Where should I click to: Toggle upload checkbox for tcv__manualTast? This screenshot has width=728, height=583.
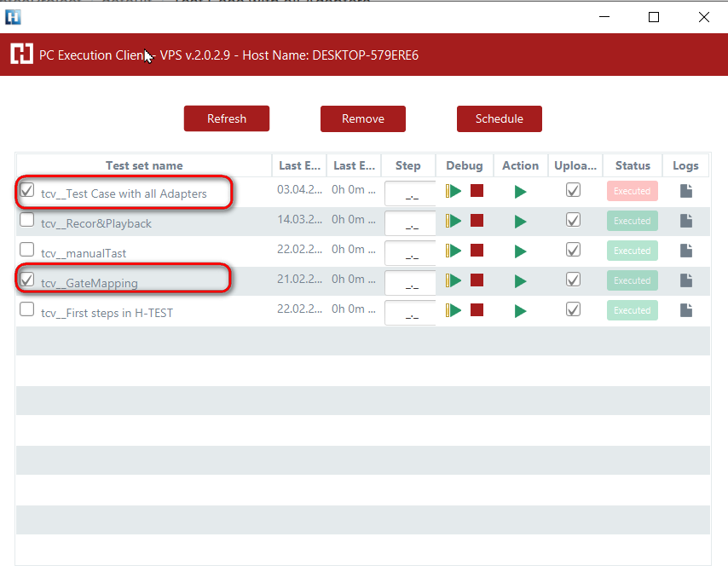574,250
